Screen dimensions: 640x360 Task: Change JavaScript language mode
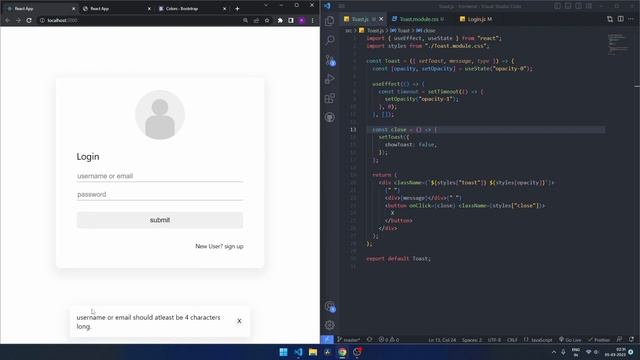(x=541, y=340)
